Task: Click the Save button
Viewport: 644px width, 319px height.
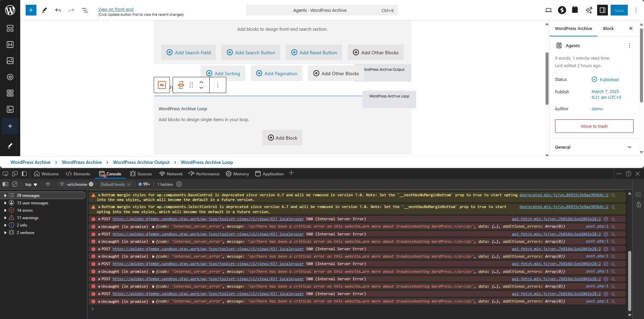Action: [619, 10]
